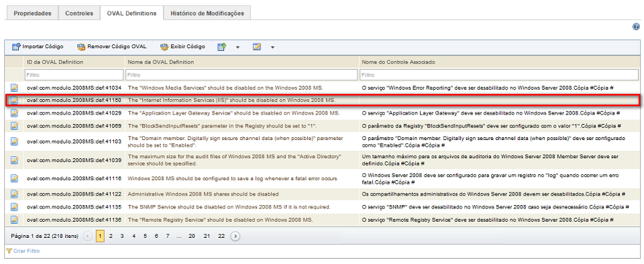Click the help question mark icon

click(x=636, y=27)
